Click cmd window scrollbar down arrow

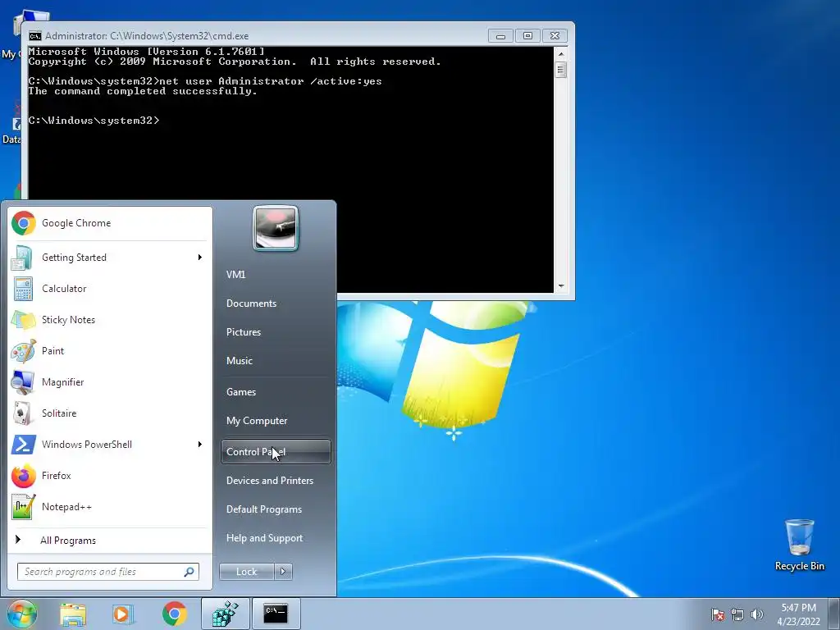(561, 286)
